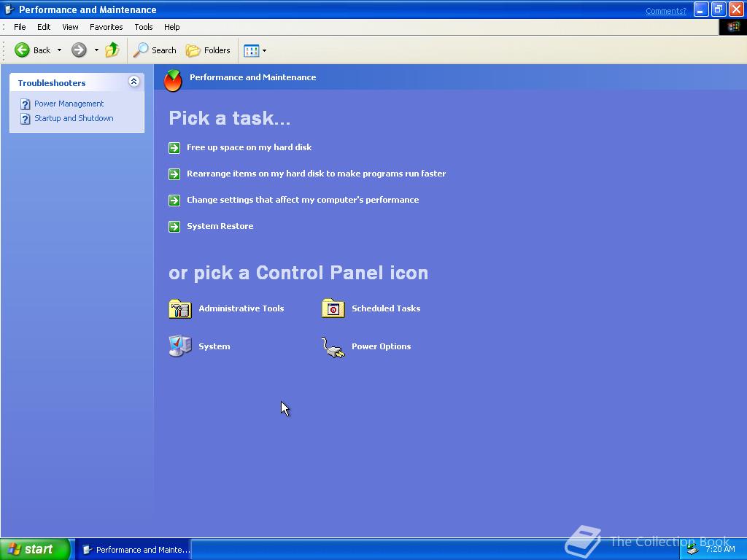The width and height of the screenshot is (747, 560).
Task: Click the Administrative Tools folder icon
Action: point(180,308)
